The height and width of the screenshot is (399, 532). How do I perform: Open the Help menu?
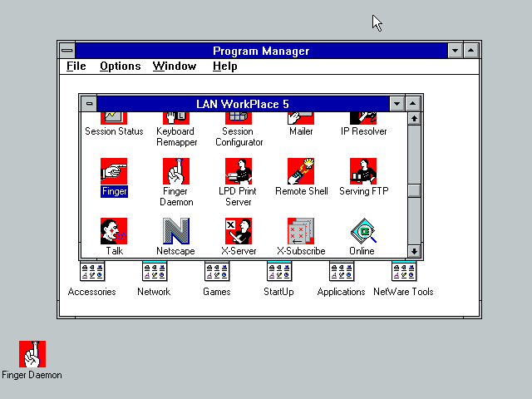pos(224,66)
